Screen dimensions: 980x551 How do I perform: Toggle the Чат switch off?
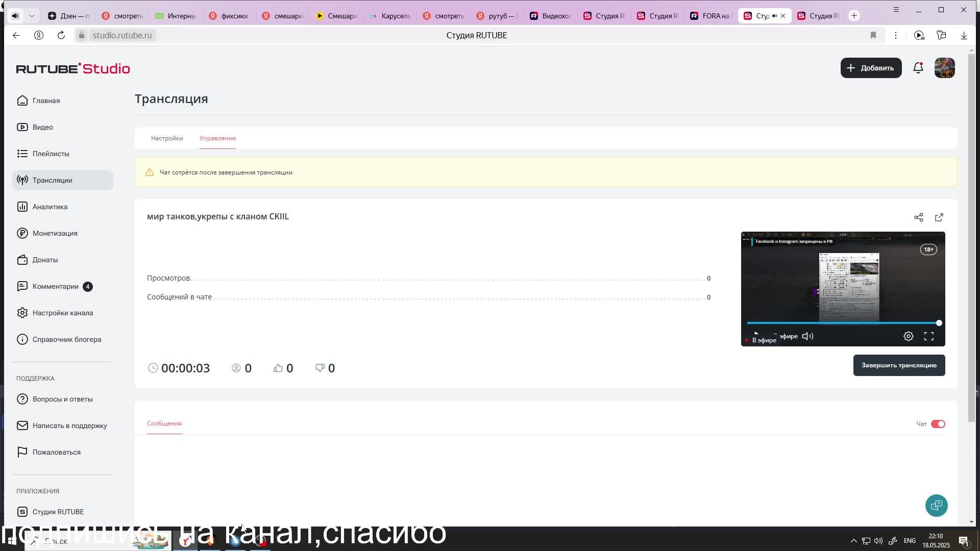click(938, 424)
